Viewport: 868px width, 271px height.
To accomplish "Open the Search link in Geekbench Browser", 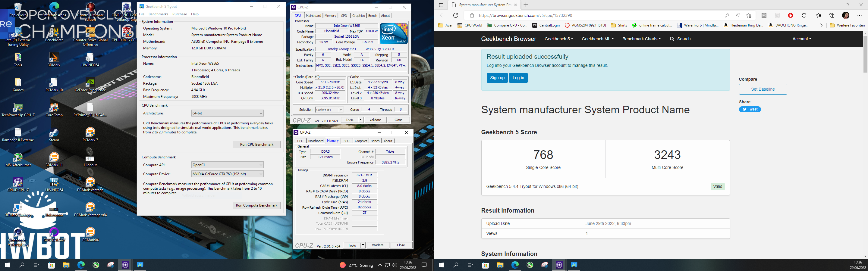I will click(x=680, y=39).
